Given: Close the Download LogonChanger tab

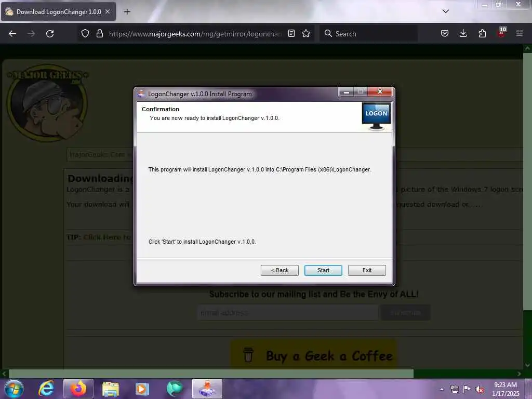Looking at the screenshot, I should tap(108, 11).
